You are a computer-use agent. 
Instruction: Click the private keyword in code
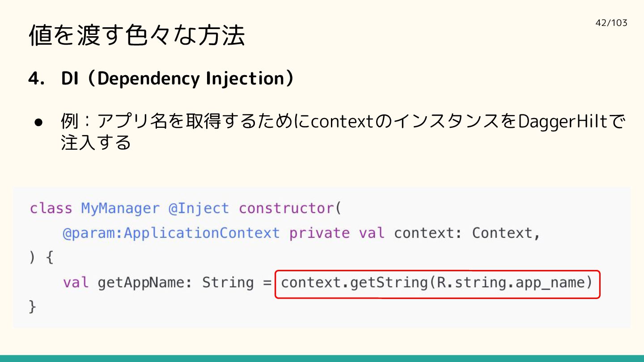coord(319,233)
